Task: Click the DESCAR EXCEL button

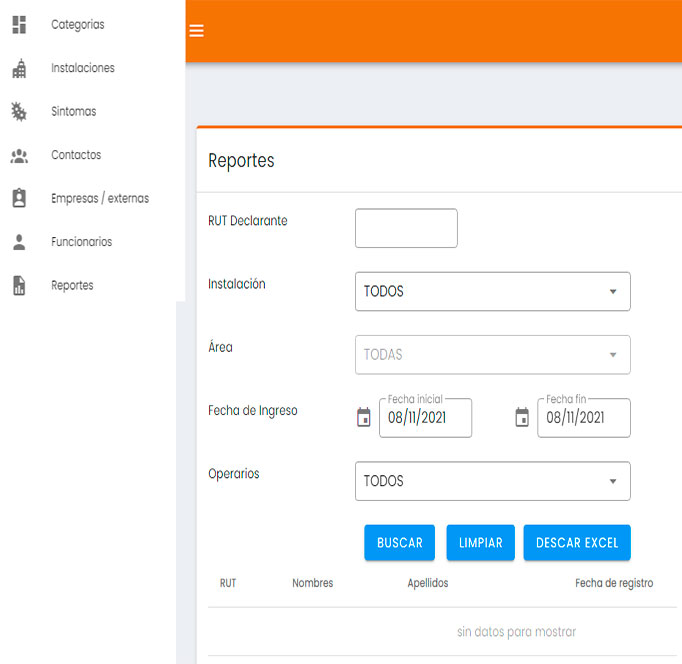Action: [577, 543]
